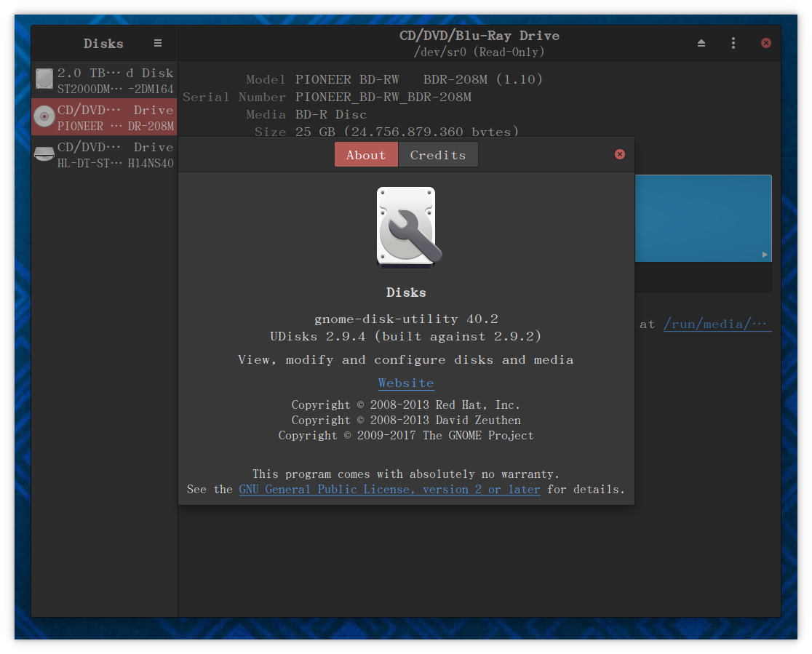Click the drive tray icon for HL-DT-ST

[x=44, y=153]
